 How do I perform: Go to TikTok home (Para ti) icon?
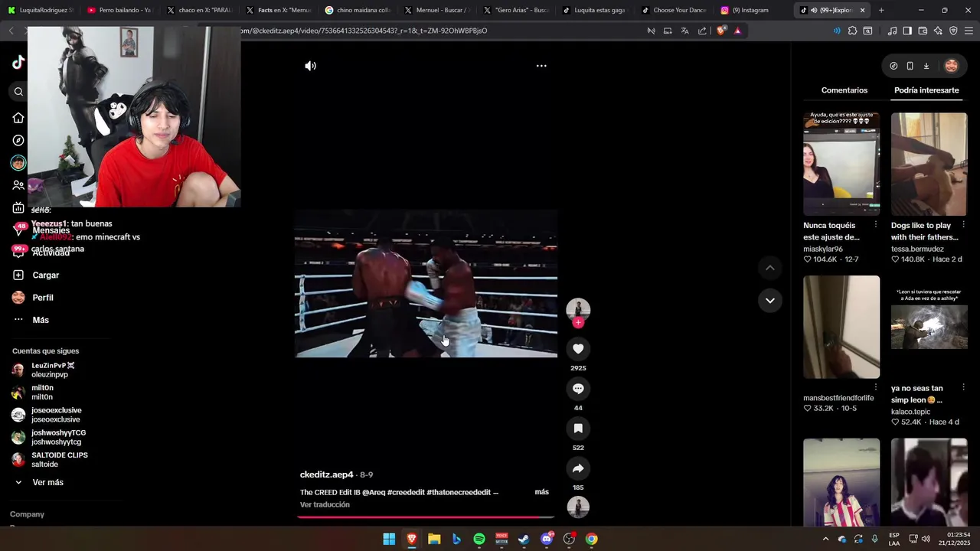[18, 118]
